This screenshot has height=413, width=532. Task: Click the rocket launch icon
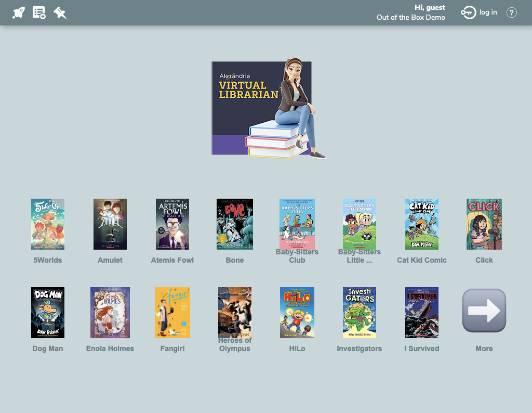point(18,13)
